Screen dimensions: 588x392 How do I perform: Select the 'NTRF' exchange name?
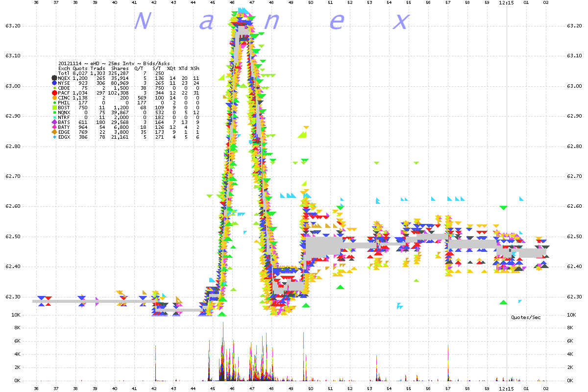pos(64,118)
